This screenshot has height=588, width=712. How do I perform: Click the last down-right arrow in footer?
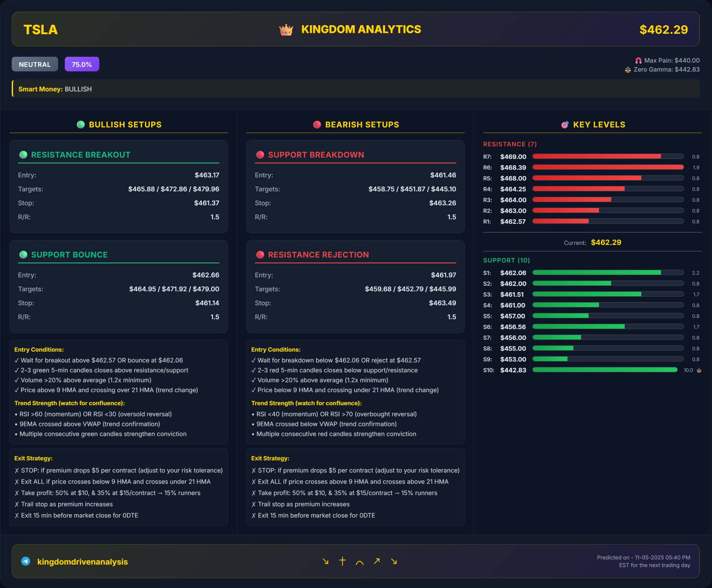[394, 561]
